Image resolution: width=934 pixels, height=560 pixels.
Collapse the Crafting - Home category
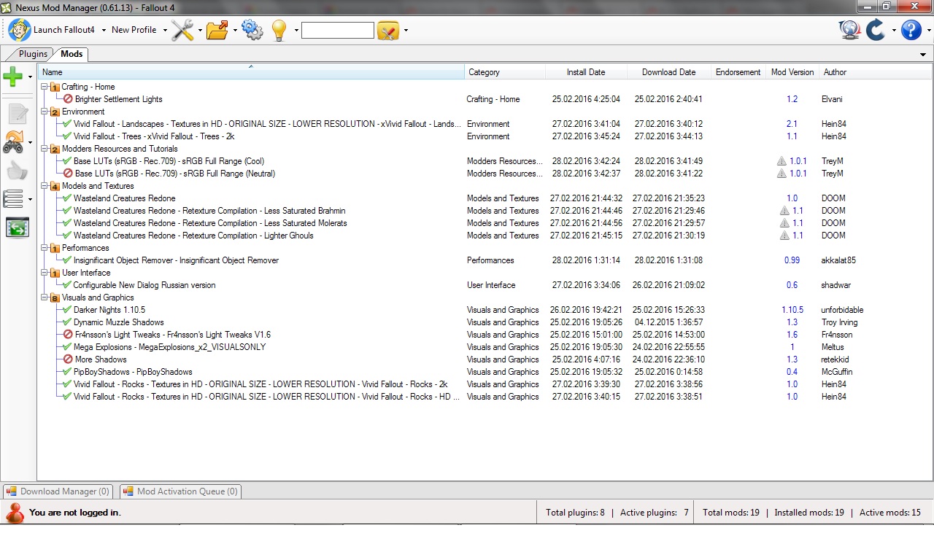click(x=45, y=87)
